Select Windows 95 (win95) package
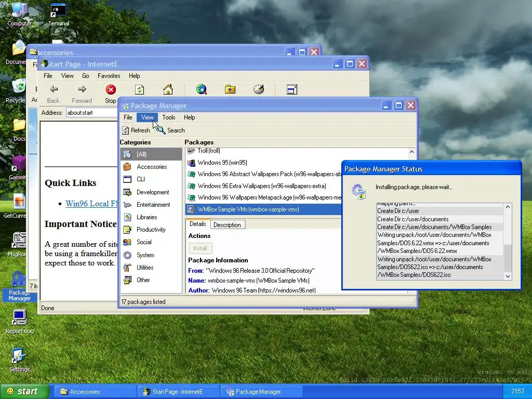 click(x=263, y=163)
